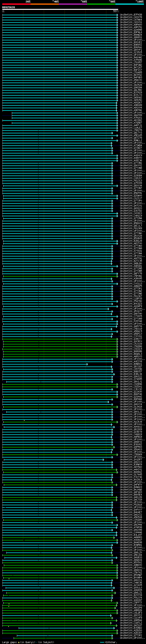Select the UniRef100_A6N9M3 hit

click(x=131, y=538)
